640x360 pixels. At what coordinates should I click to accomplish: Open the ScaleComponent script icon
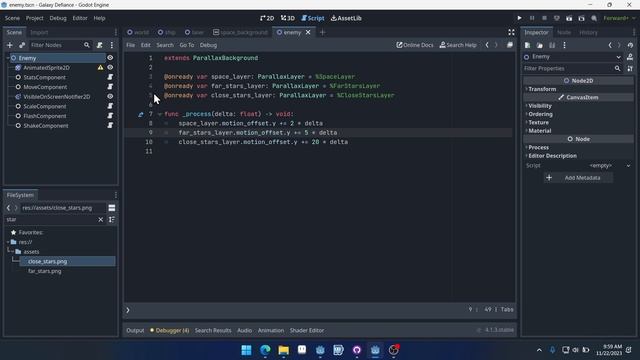110,106
